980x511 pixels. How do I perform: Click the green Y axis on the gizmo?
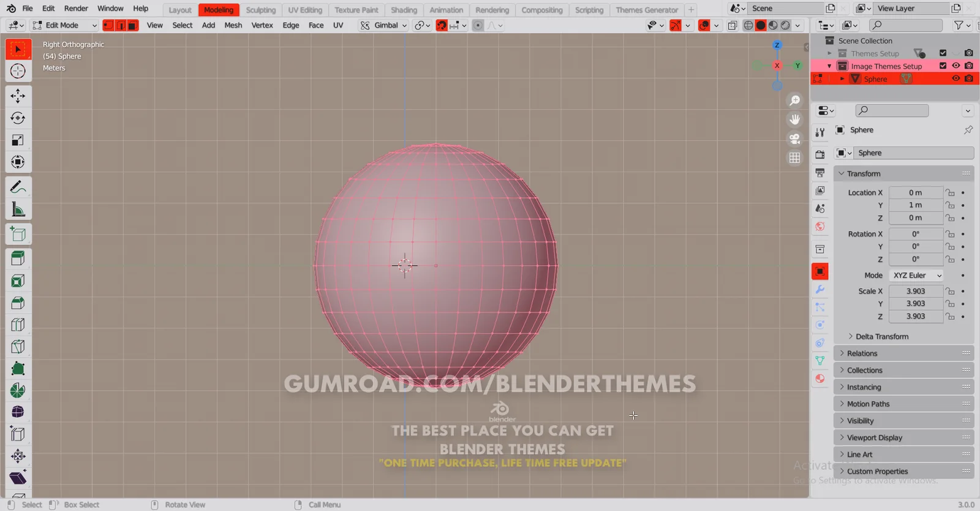[x=797, y=66]
